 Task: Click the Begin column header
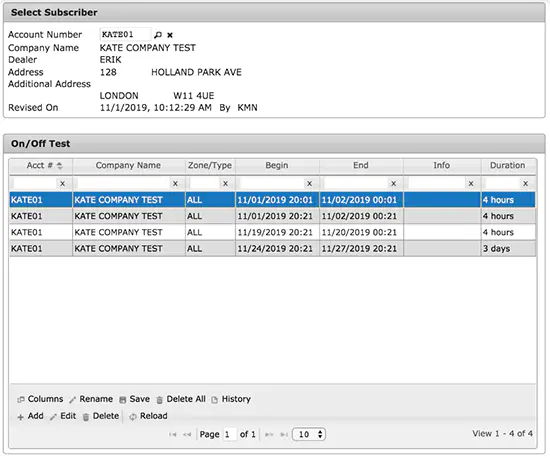point(277,165)
